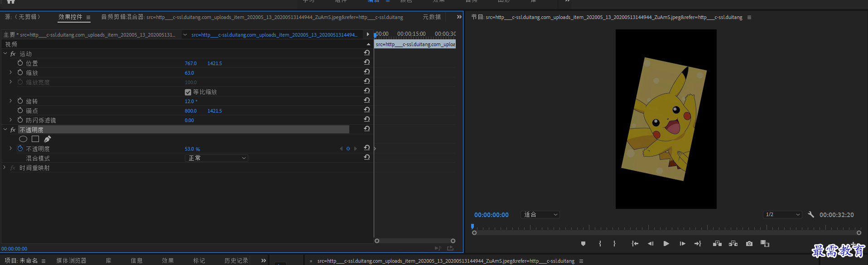Click the Lift button
The width and height of the screenshot is (868, 265).
coord(717,244)
